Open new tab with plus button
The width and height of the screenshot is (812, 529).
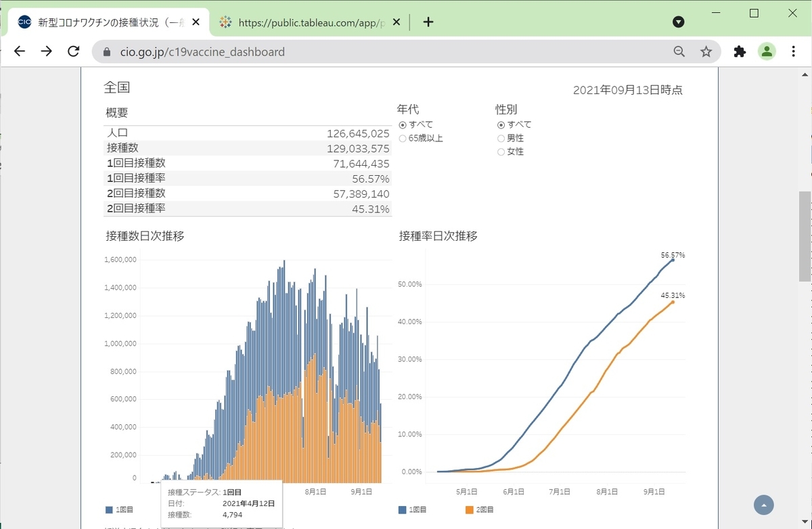click(x=428, y=22)
